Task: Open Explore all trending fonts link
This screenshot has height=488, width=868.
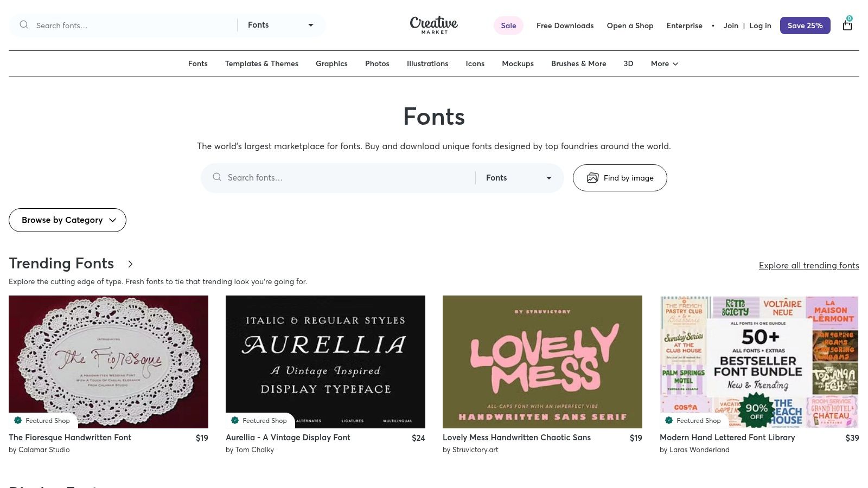Action: pyautogui.click(x=808, y=265)
